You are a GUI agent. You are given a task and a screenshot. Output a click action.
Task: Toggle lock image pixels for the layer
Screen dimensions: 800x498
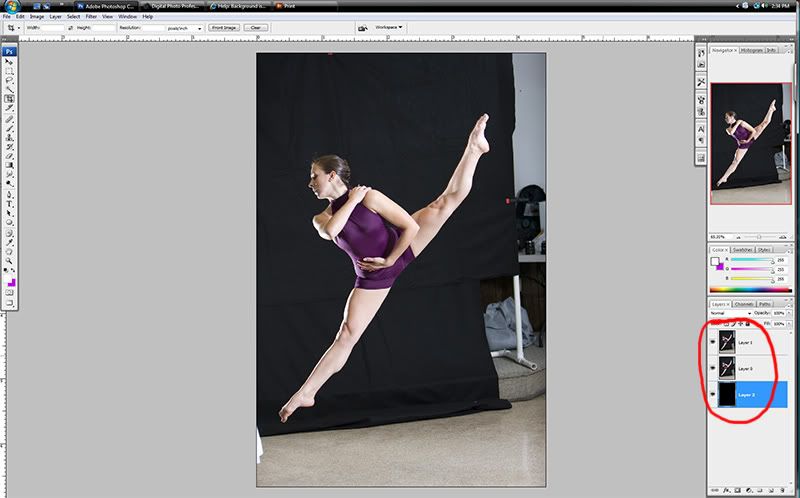pyautogui.click(x=734, y=324)
